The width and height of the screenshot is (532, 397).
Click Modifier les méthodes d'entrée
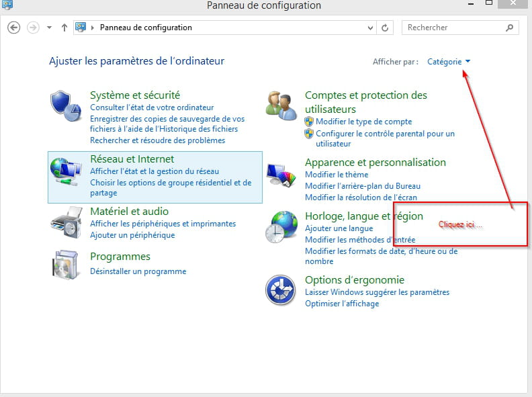tap(360, 240)
